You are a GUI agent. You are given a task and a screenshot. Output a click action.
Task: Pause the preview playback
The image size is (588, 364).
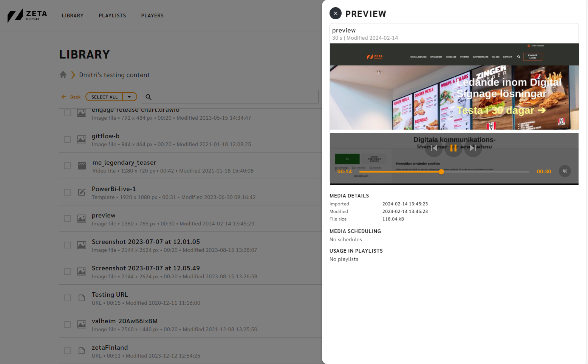click(453, 148)
